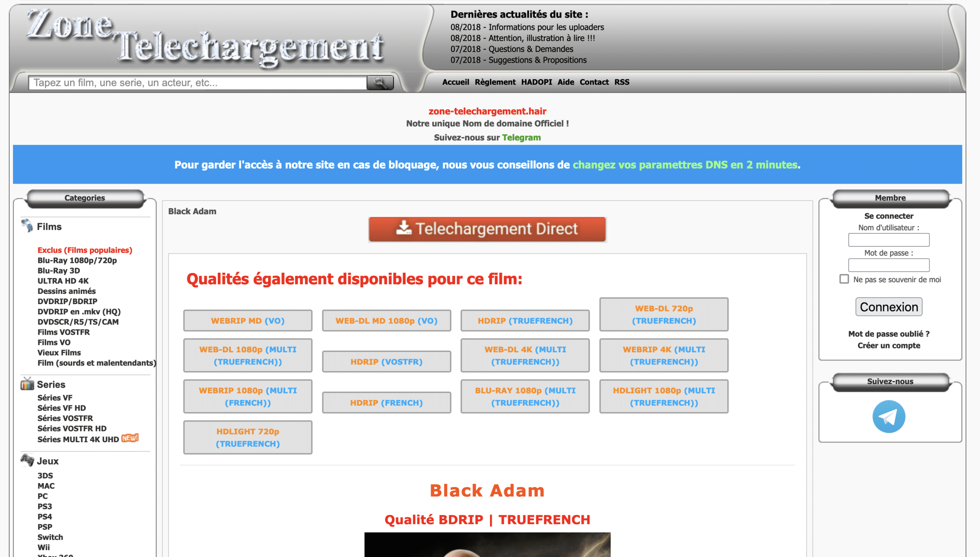The width and height of the screenshot is (980, 557).
Task: Select HDLIGHT 1080p MULTI TRUEFRENCH option
Action: tap(663, 396)
